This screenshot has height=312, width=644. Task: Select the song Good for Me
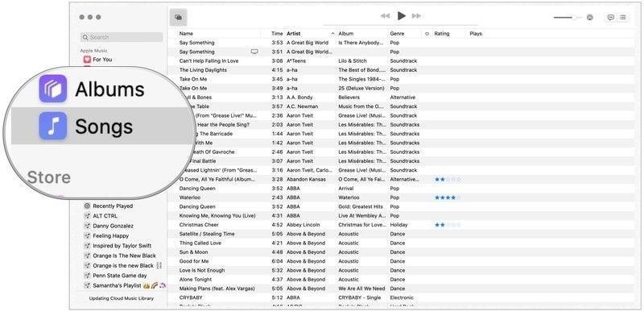(194, 261)
